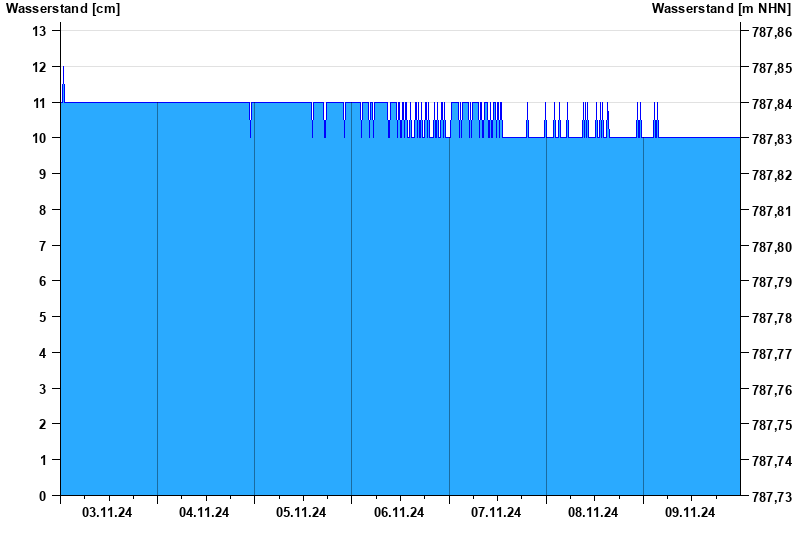Click the 5 tick on left axis
Image resolution: width=800 pixels, height=550 pixels.
pyautogui.click(x=43, y=317)
